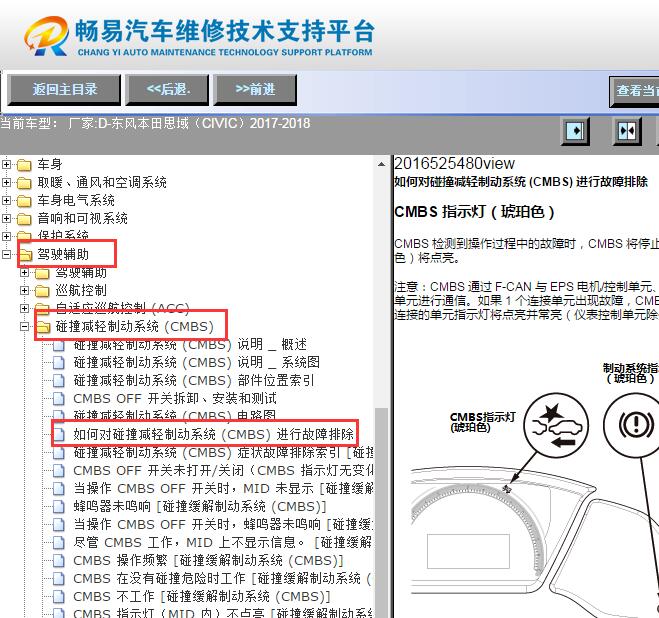Image resolution: width=659 pixels, height=618 pixels.
Task: Select the 车身电气系统 tree item
Action: point(76,200)
